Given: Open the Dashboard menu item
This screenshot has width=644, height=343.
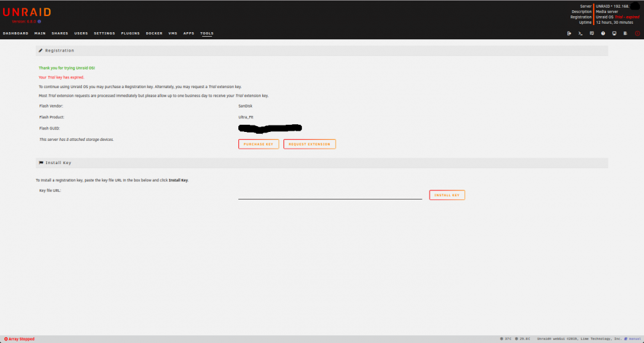Looking at the screenshot, I should point(15,33).
